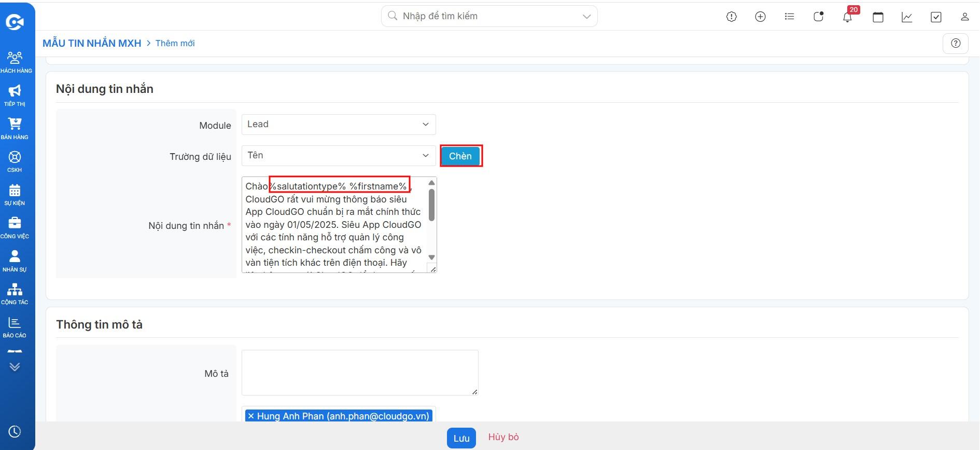
Task: Click the quick create plus icon
Action: [760, 17]
